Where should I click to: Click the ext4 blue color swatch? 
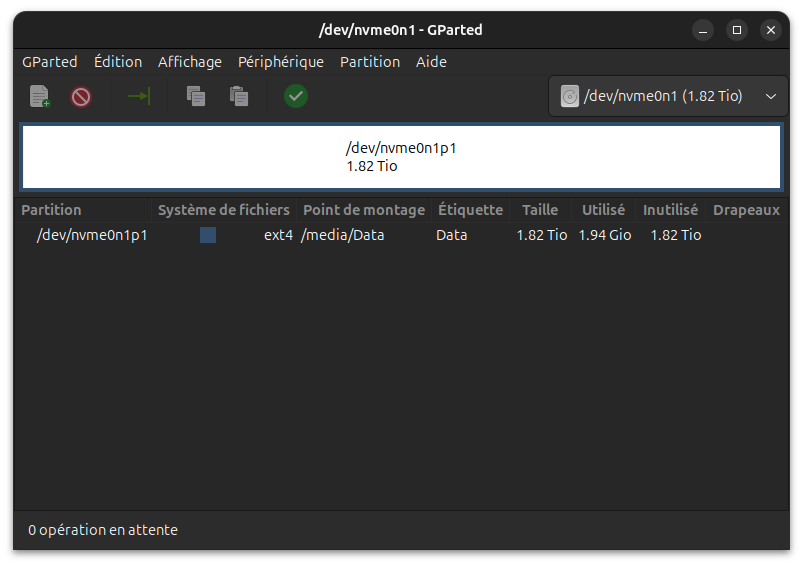(x=208, y=235)
